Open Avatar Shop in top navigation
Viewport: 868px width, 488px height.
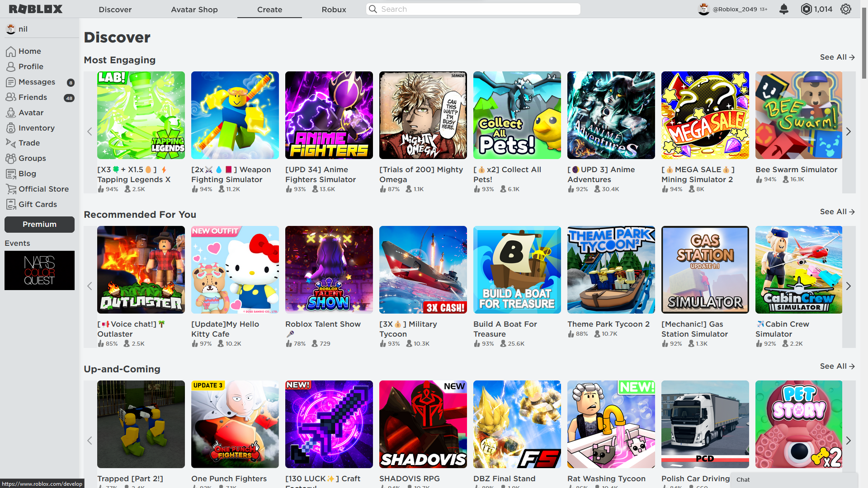pos(194,9)
